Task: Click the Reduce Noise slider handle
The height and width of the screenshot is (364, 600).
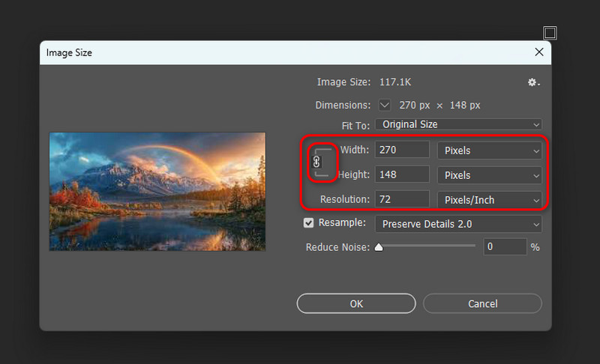Action: pyautogui.click(x=379, y=246)
